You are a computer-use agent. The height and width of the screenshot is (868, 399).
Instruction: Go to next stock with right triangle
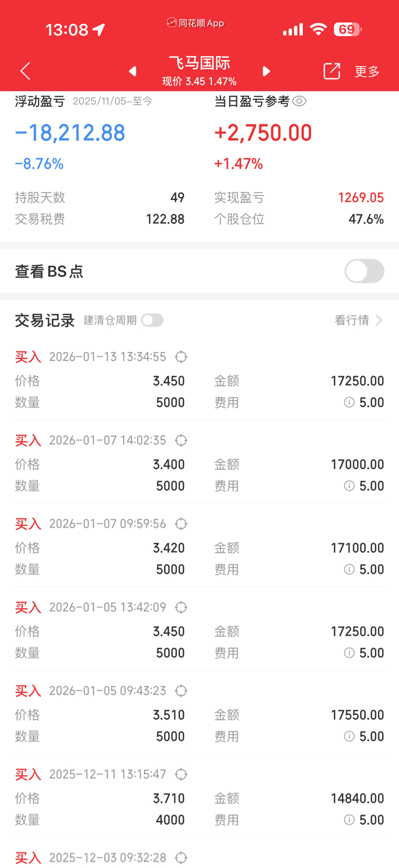click(266, 71)
